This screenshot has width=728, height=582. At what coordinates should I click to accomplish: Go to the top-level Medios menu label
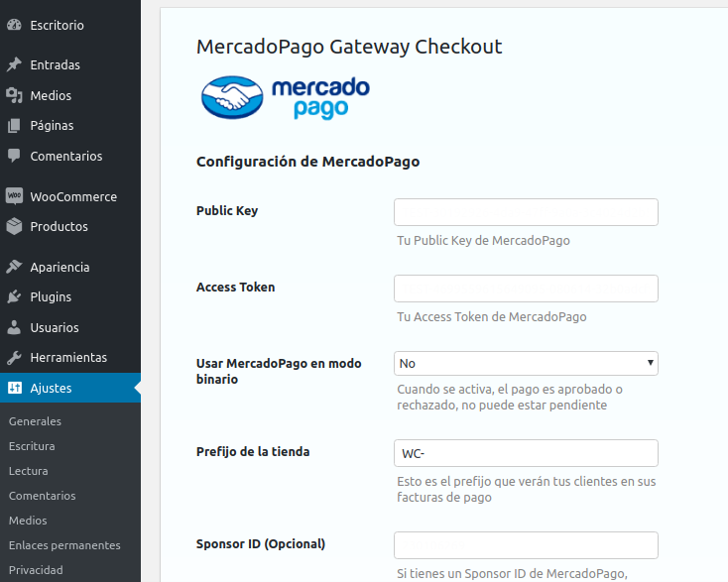(51, 95)
